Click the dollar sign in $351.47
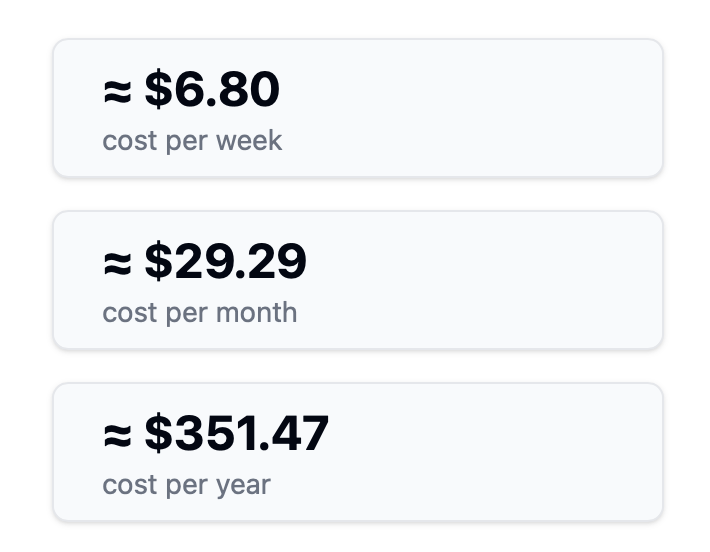Image resolution: width=710 pixels, height=552 pixels. click(x=158, y=434)
